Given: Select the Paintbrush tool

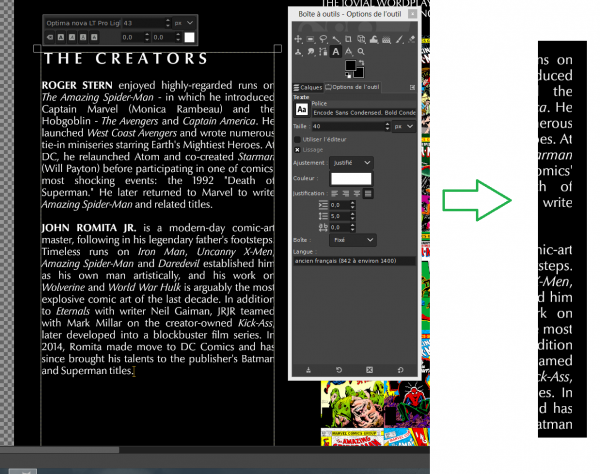Looking at the screenshot, I should [x=399, y=39].
